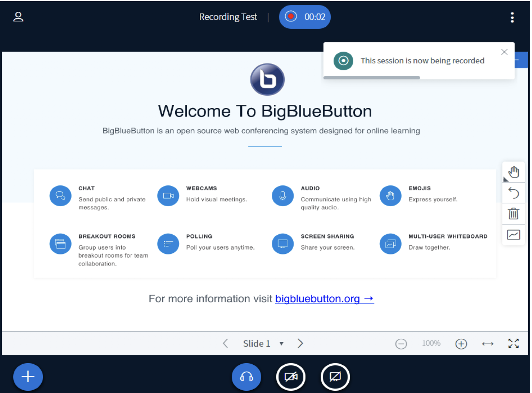The width and height of the screenshot is (532, 393).
Task: Select the Pan hand tool in whiteboard toolbar
Action: 513,172
